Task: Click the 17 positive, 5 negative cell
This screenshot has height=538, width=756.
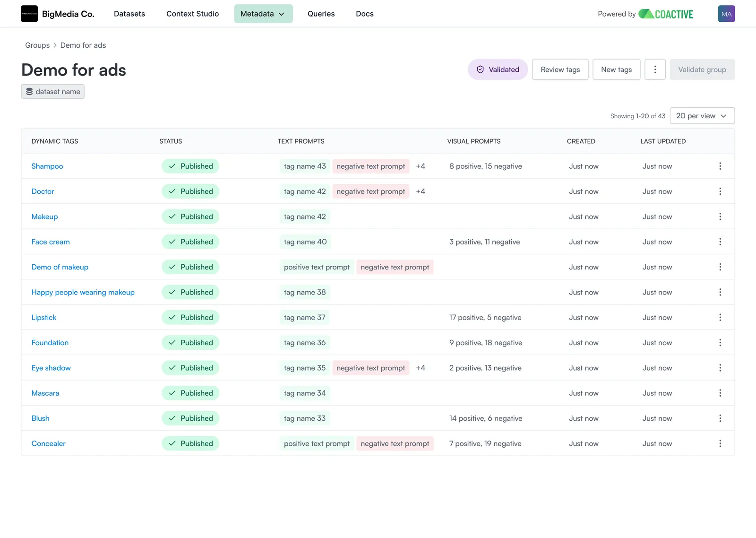Action: 485,317
